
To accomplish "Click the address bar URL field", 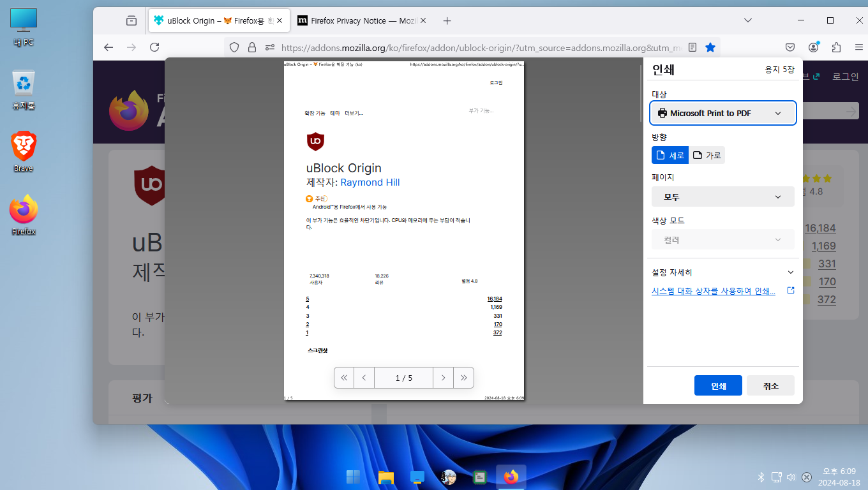I will point(472,47).
